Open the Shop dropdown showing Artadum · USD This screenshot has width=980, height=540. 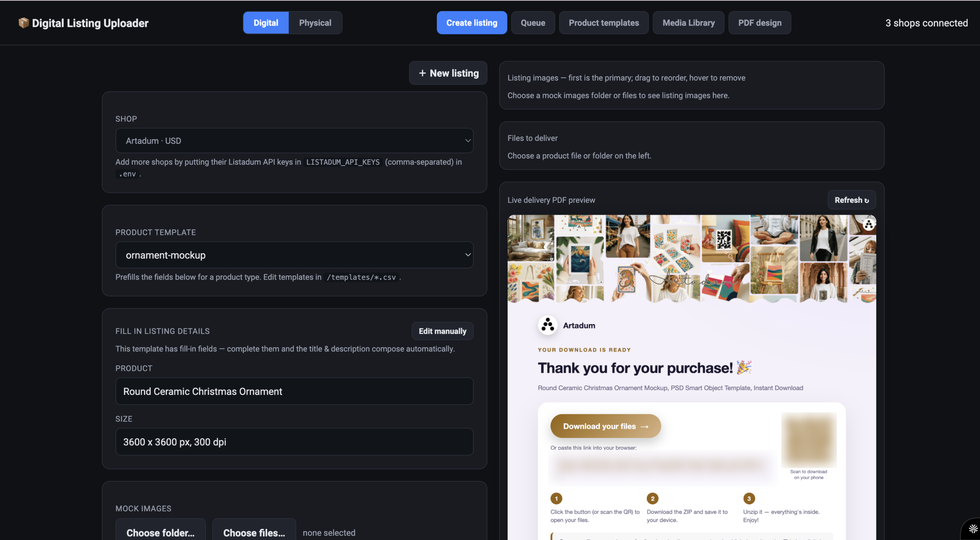pos(294,141)
